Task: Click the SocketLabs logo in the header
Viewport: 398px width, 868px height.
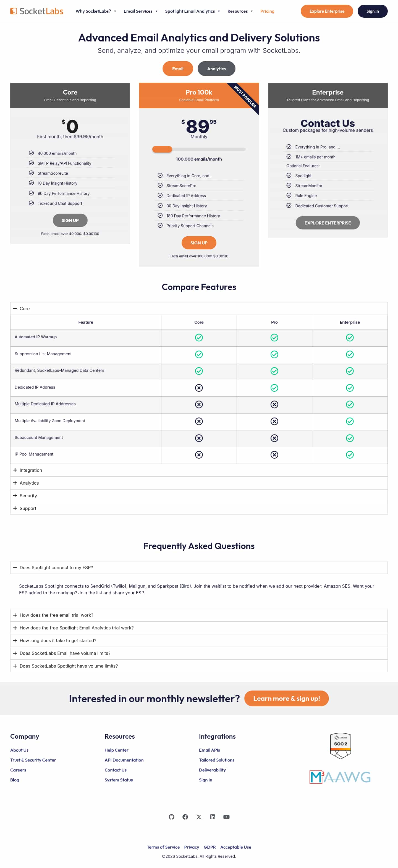Action: pos(37,11)
